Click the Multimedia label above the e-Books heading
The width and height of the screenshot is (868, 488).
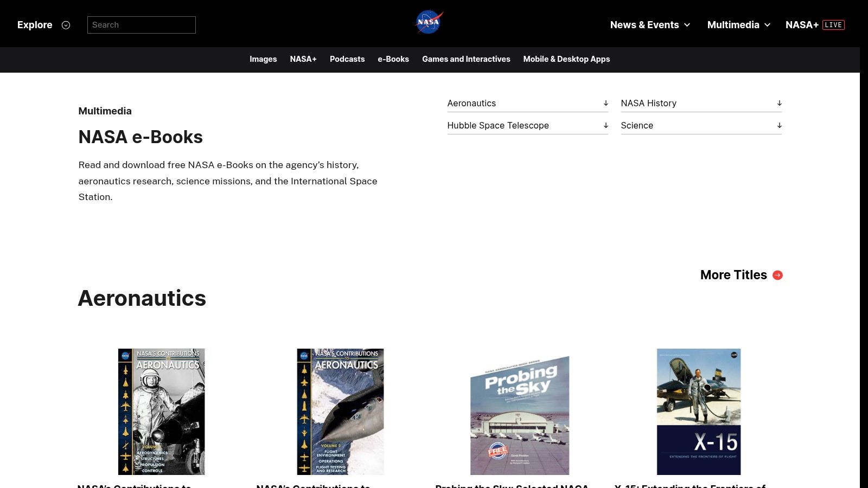point(105,111)
